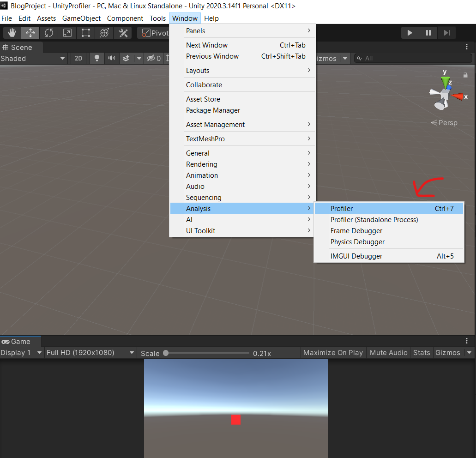Expand the Layouts submenu

click(x=242, y=71)
